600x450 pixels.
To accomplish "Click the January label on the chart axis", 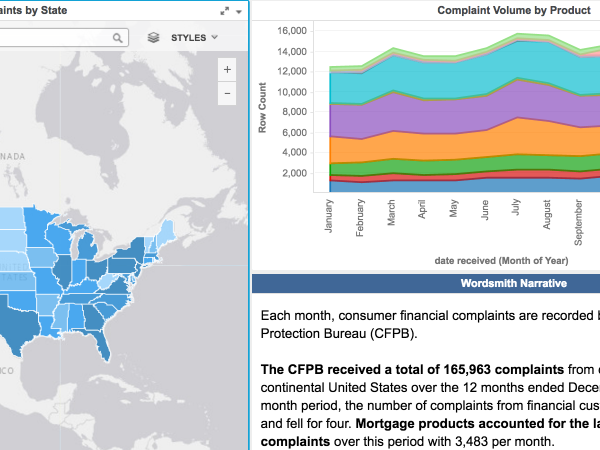I will coord(329,215).
